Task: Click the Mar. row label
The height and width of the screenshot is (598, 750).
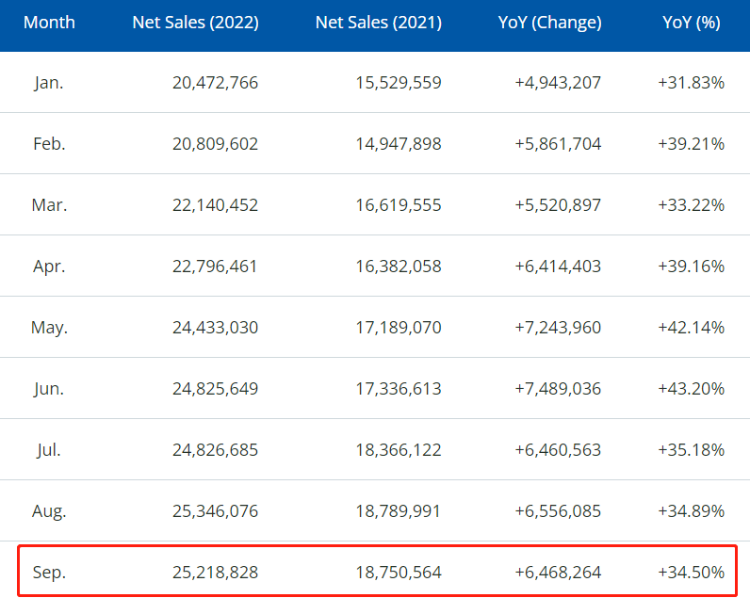Action: (49, 205)
